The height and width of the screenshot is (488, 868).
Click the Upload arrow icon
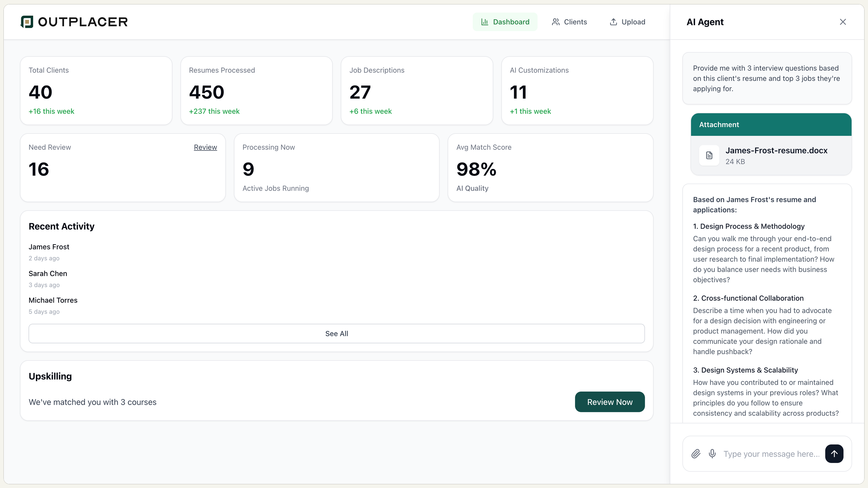point(614,21)
